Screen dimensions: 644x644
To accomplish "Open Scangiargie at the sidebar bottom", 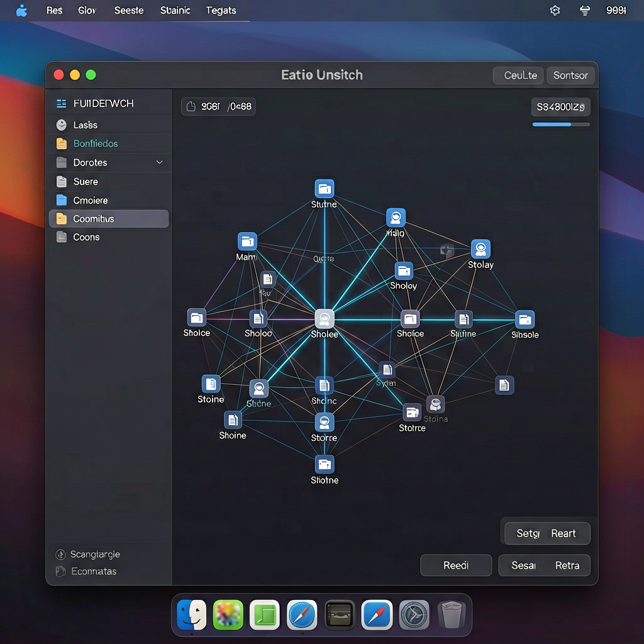I will (88, 554).
